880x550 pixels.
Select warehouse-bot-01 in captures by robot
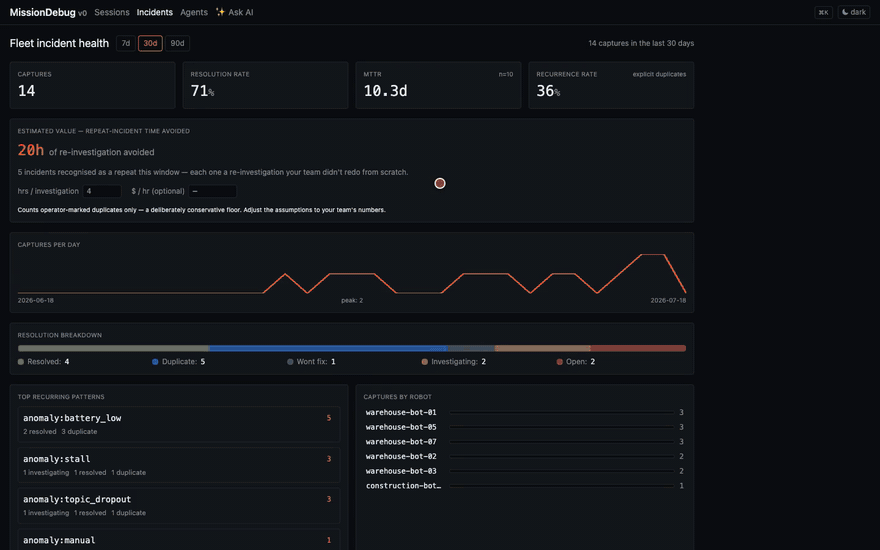[524, 412]
